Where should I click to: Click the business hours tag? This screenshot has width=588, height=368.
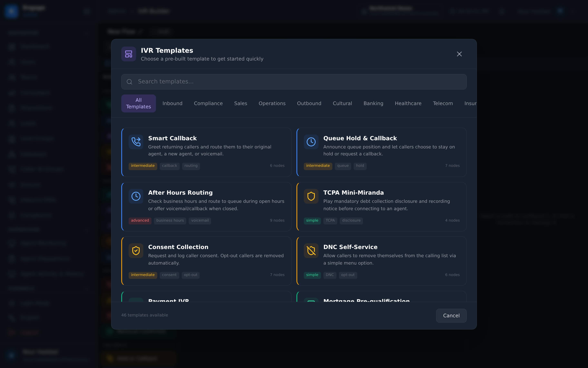pos(170,221)
